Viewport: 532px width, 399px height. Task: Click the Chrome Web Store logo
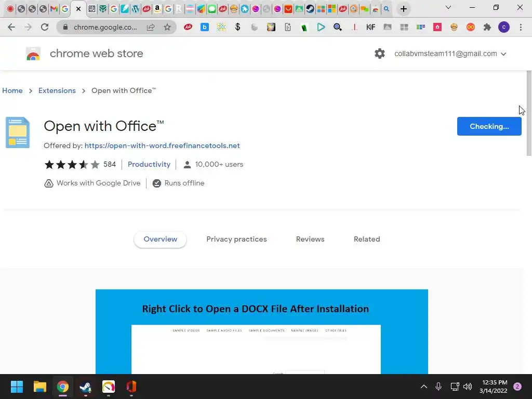pos(33,54)
